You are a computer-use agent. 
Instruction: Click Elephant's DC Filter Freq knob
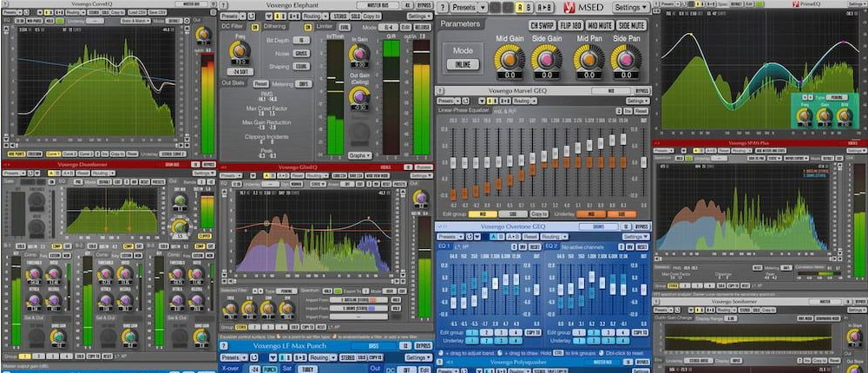point(240,51)
